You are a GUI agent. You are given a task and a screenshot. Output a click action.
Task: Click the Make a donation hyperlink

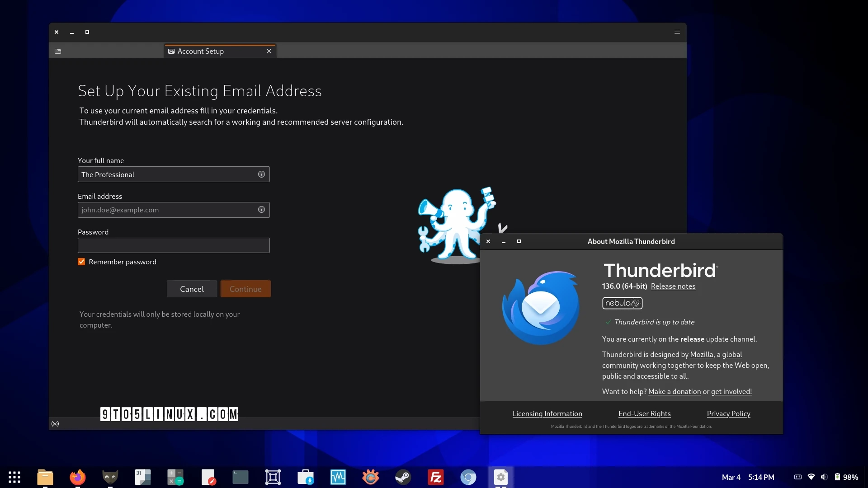coord(674,391)
